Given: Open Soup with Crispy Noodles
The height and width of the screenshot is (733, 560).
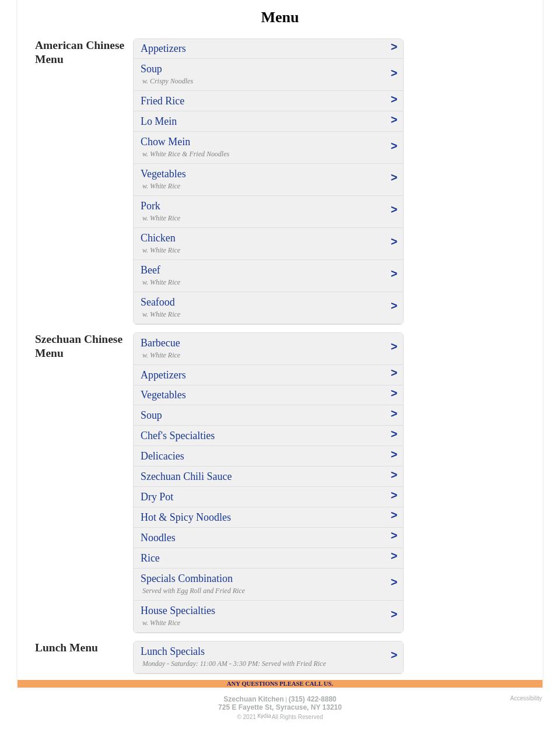Looking at the screenshot, I should tap(151, 69).
